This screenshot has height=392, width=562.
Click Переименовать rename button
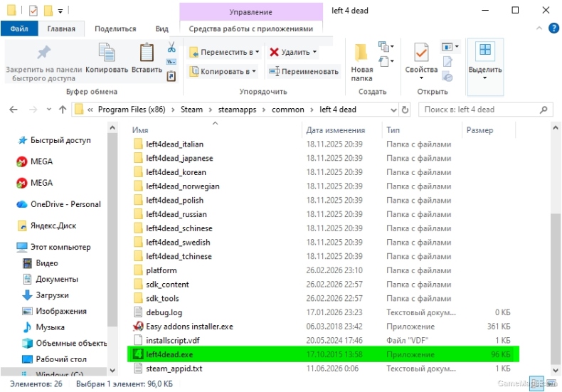pyautogui.click(x=304, y=71)
